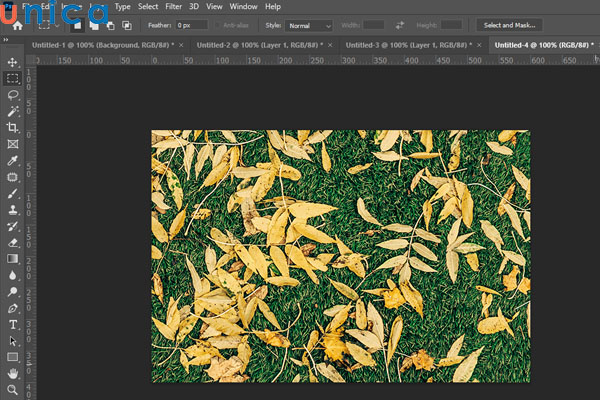Screen dimensions: 600x400
Task: Select the Eyedropper tool
Action: [13, 160]
